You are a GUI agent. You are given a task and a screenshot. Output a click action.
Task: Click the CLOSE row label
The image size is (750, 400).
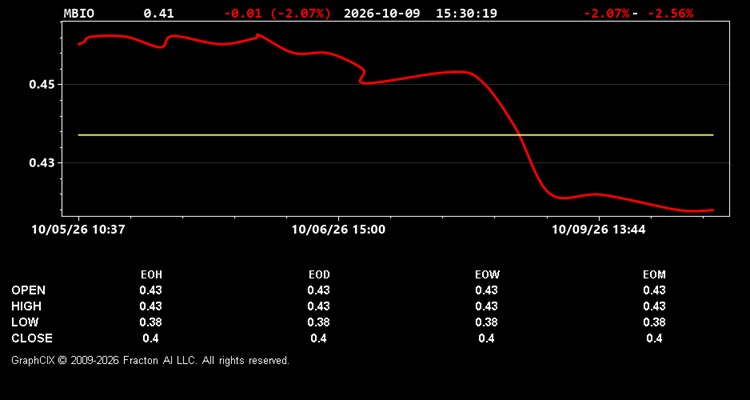coord(32,338)
